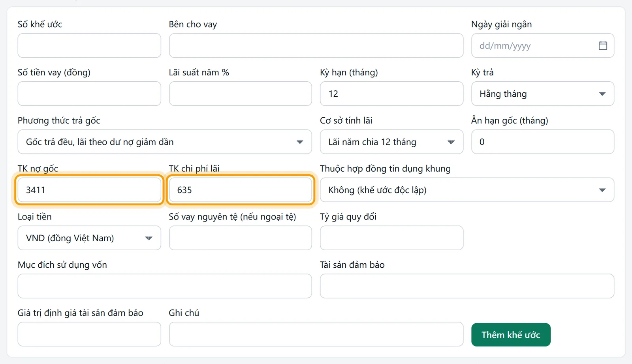
Task: Click the Lãi suất năm % input
Action: coord(241,94)
